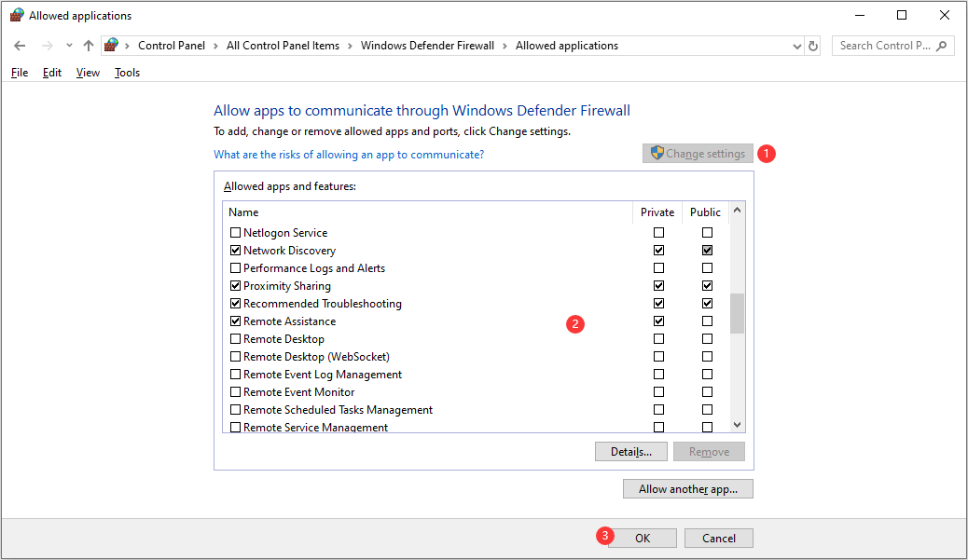Toggle Public checkbox for Remote Desktop
The height and width of the screenshot is (560, 968).
click(708, 338)
